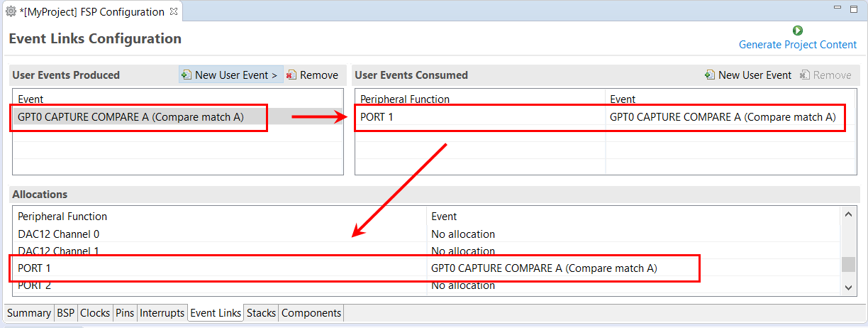Select PORT 2 row in Allocations
Screen dimensions: 868x328
[426, 285]
